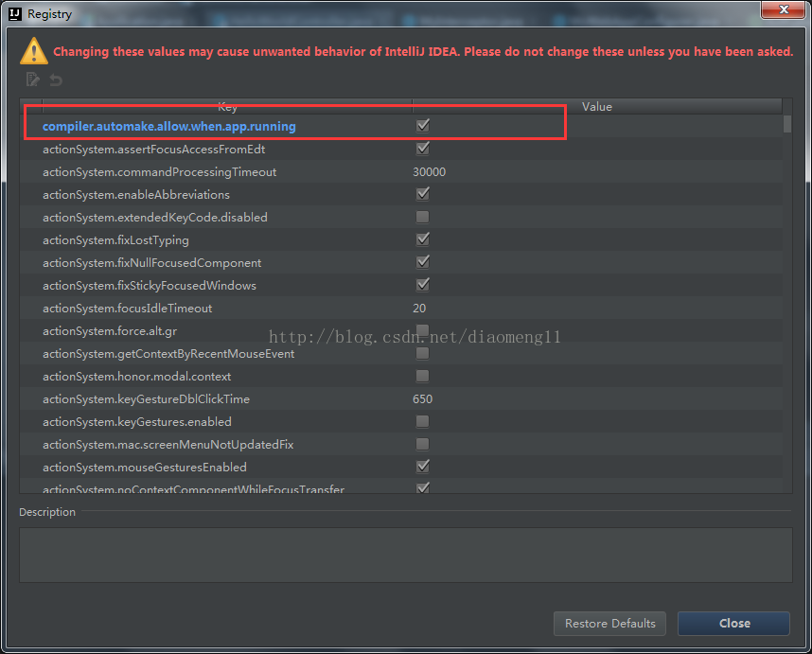The width and height of the screenshot is (812, 654).
Task: Enable actionSystem.getContextByRecentMouseEvent checkbox
Action: tap(423, 353)
